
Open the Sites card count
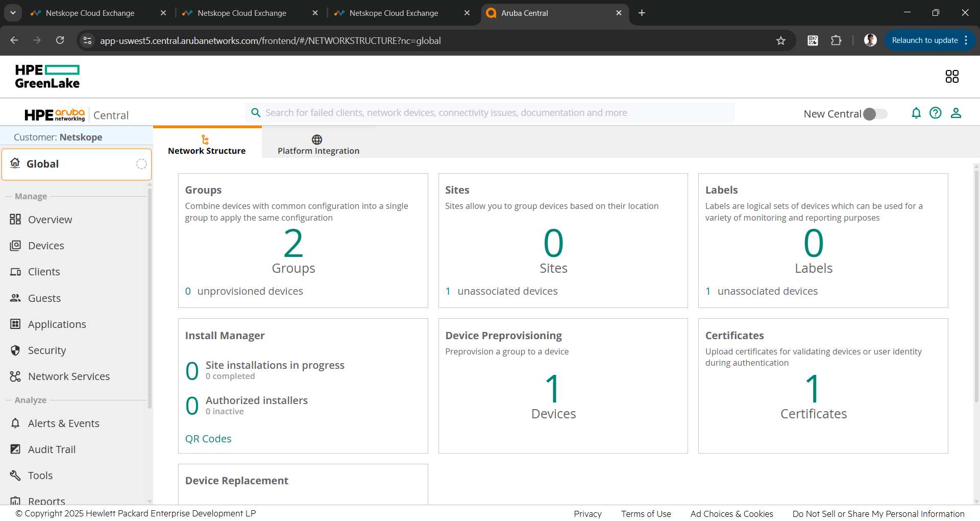(554, 244)
